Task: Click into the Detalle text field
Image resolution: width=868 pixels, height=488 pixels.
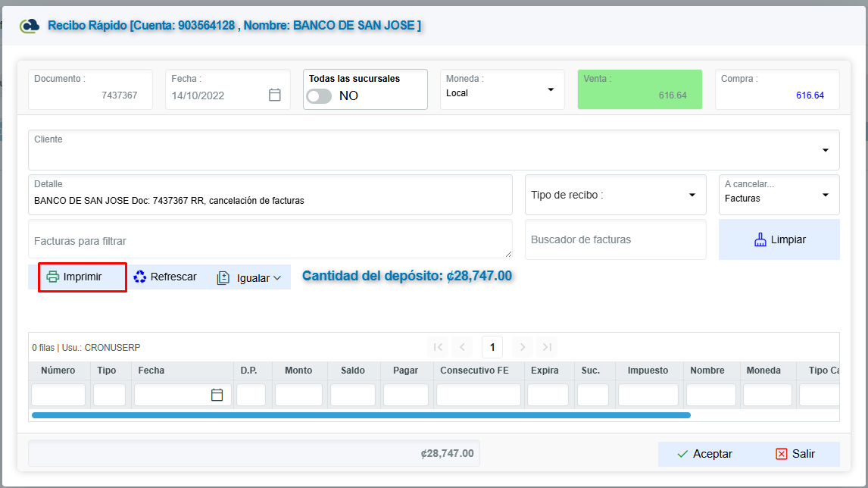Action: [270, 195]
